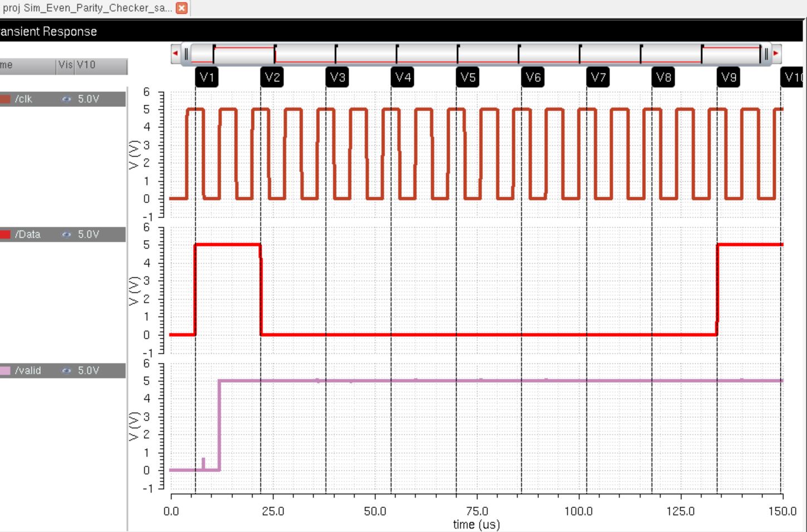
Task: Click the /valid value 5.0V
Action: tap(88, 370)
